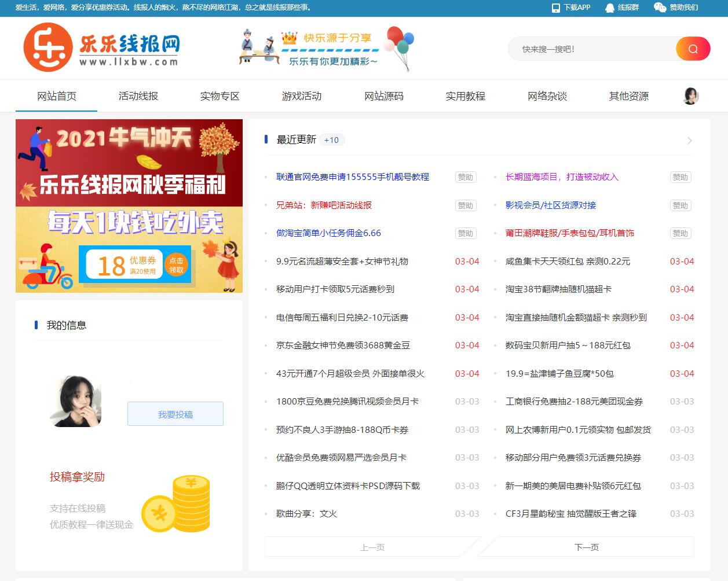Image resolution: width=728 pixels, height=581 pixels.
Task: Click the +10 badge beside 最近更新
Action: click(331, 139)
